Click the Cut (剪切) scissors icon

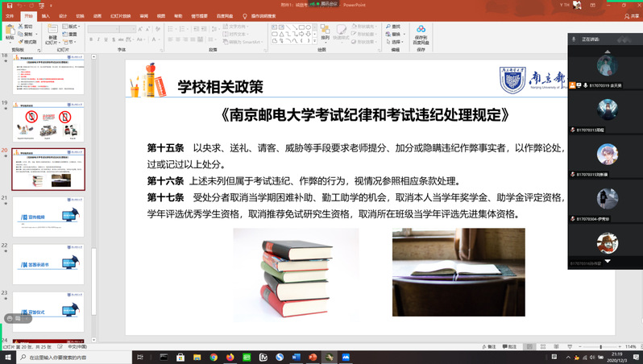tap(22, 25)
